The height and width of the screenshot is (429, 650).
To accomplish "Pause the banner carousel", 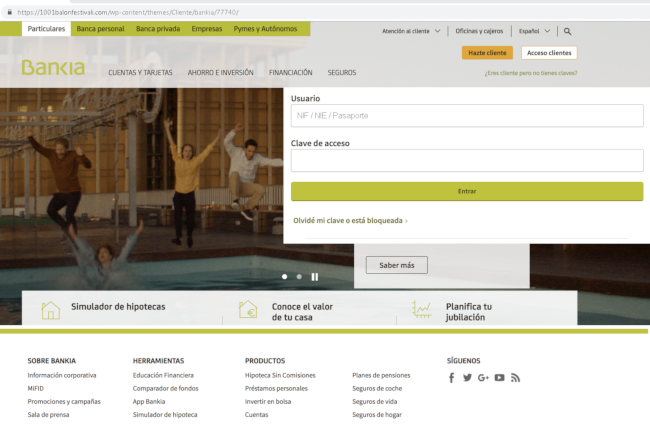I will [x=314, y=276].
